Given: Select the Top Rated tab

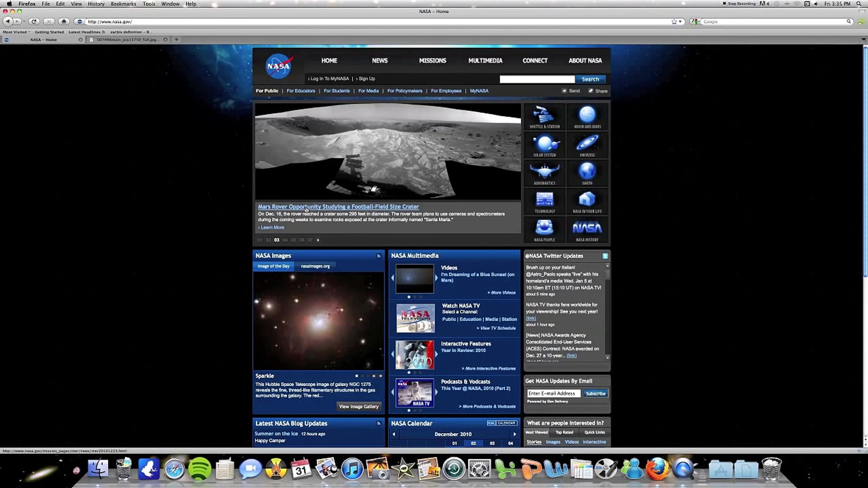Looking at the screenshot, I should coord(564,432).
